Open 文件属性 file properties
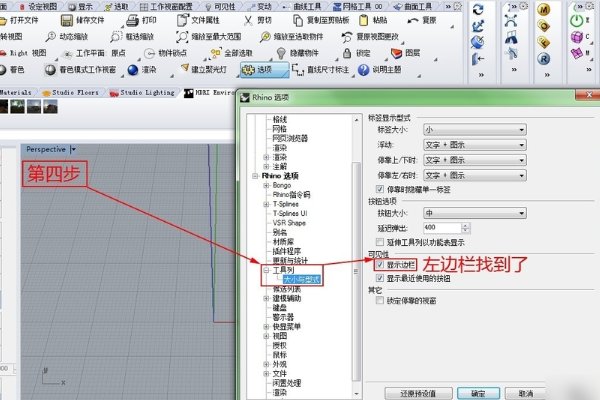This screenshot has height=400, width=600. coord(198,20)
